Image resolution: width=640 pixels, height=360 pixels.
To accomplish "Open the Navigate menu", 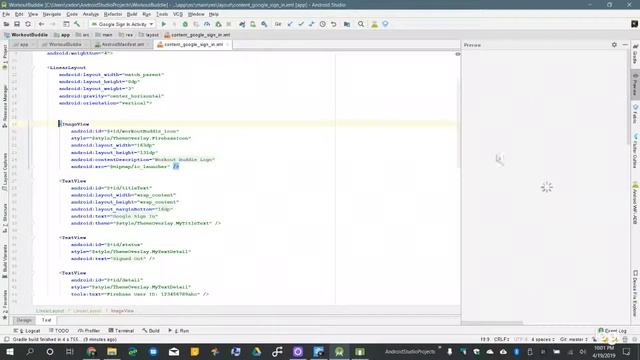I will pos(52,14).
